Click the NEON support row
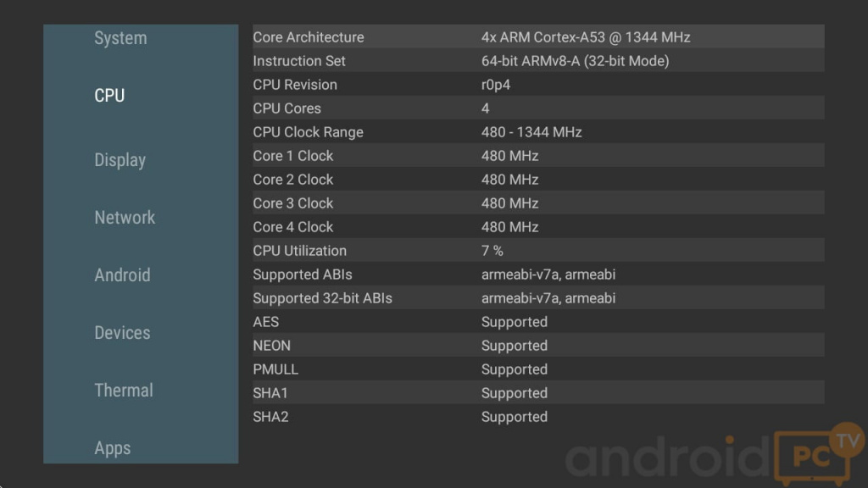The width and height of the screenshot is (868, 488). tap(538, 346)
